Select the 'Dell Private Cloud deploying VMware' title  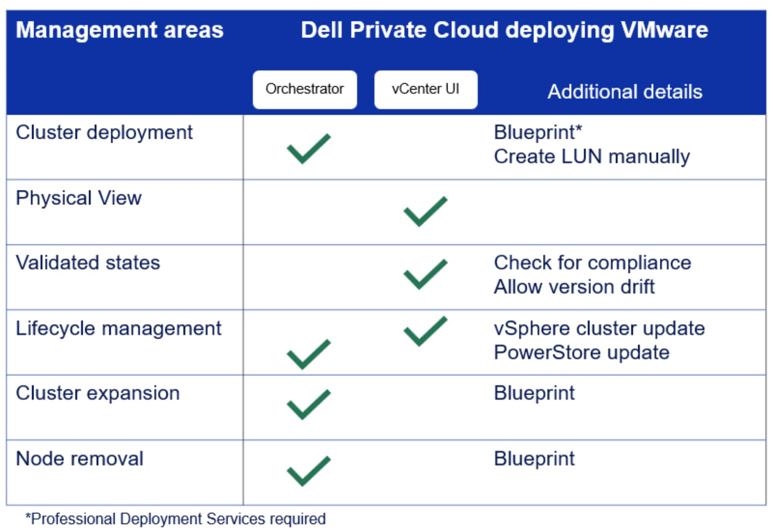(x=504, y=30)
